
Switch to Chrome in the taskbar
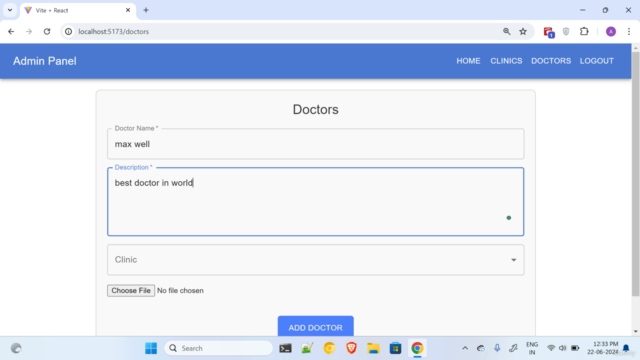click(x=417, y=348)
